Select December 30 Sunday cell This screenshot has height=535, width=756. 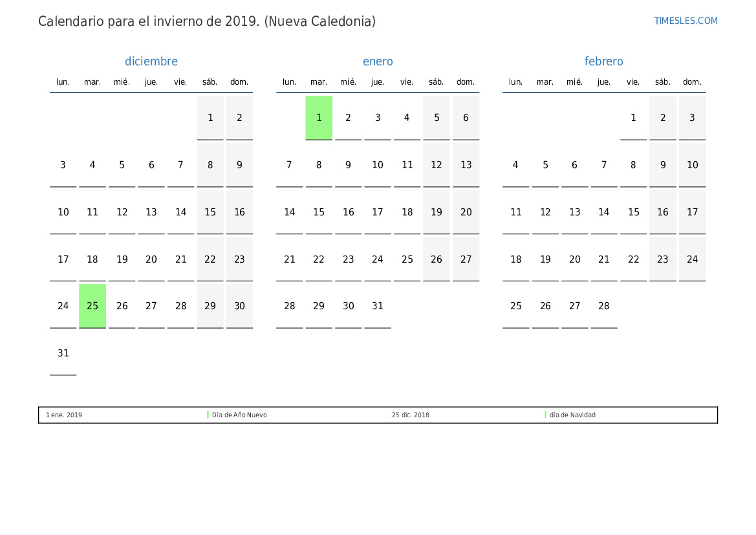pyautogui.click(x=240, y=306)
